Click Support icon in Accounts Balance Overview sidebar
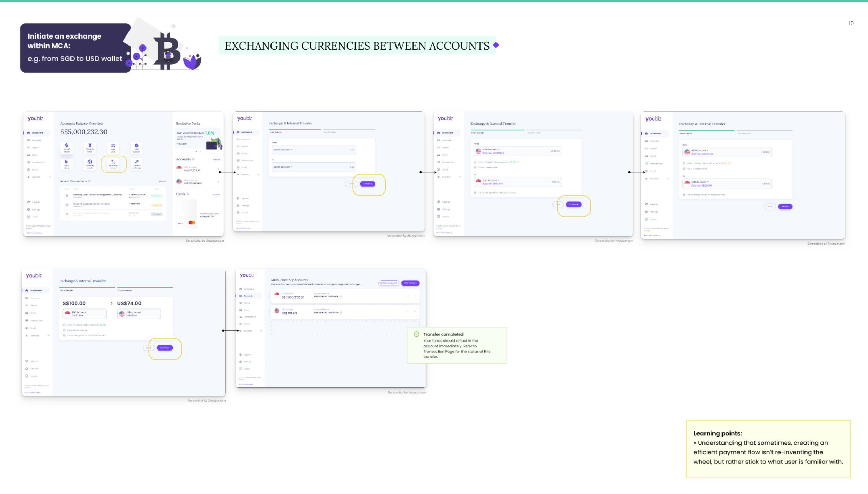This screenshot has width=868, height=494. 28,202
